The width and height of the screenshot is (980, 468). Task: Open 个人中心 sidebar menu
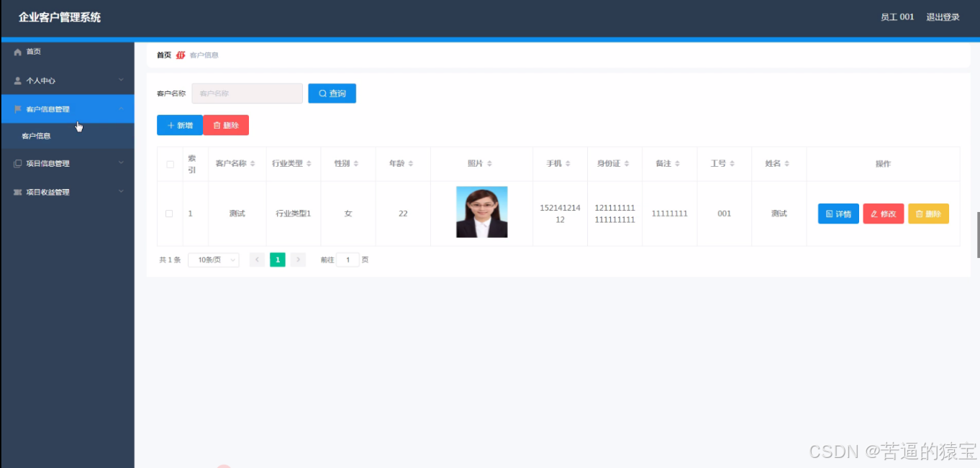[68, 81]
